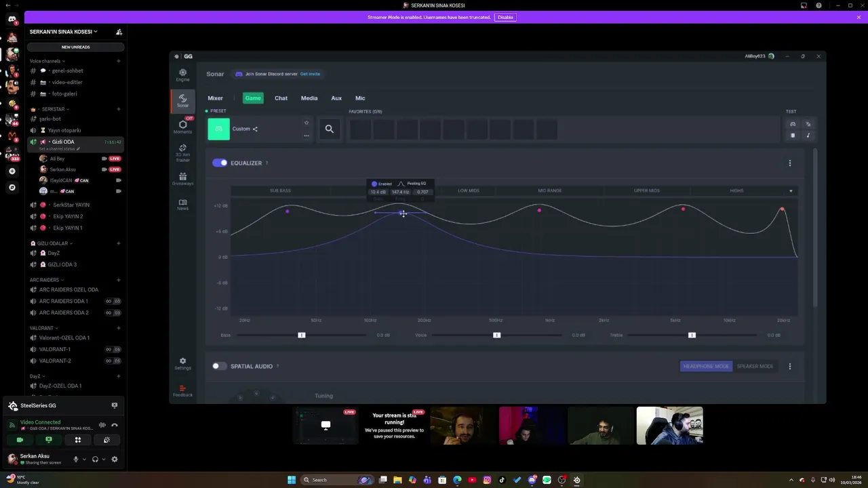868x488 pixels.
Task: Switch to the Mic tab
Action: coord(360,98)
